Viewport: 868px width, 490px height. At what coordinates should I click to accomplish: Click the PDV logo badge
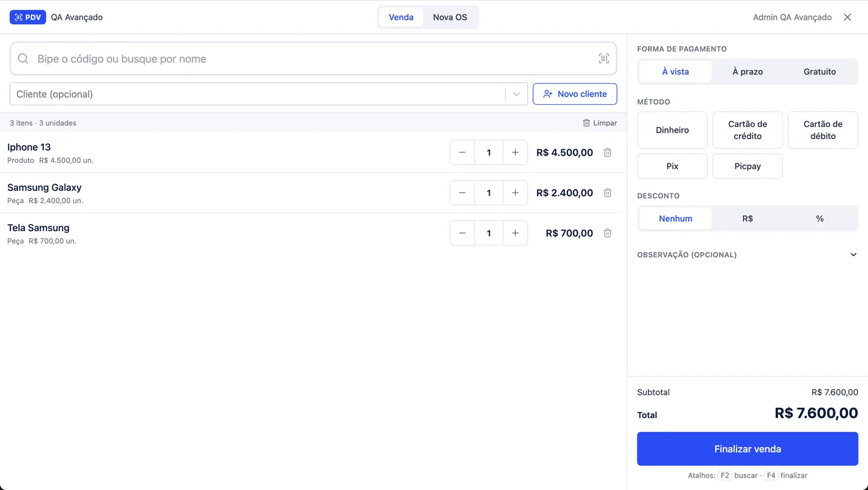[28, 17]
